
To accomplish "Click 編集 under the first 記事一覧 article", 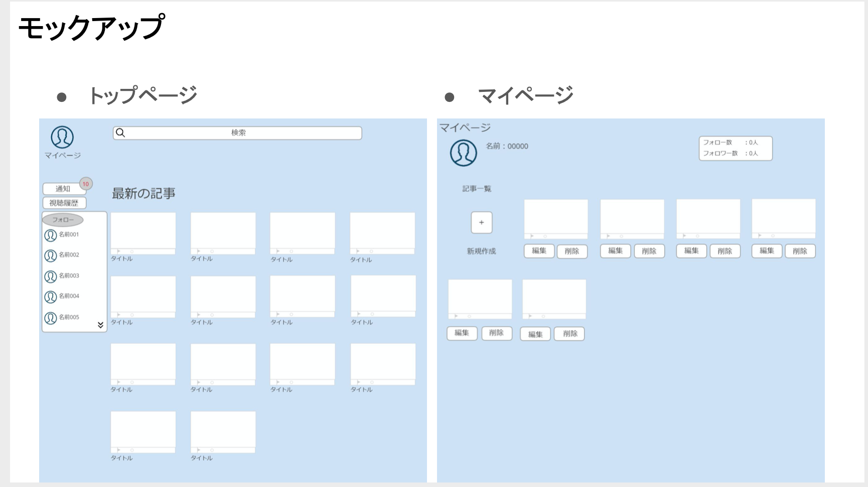I will point(539,251).
